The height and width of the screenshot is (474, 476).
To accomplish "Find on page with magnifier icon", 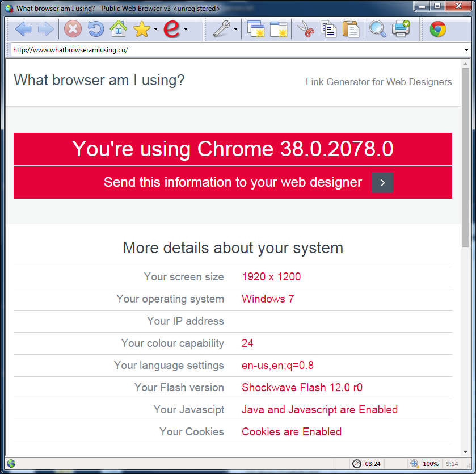I will pyautogui.click(x=378, y=29).
